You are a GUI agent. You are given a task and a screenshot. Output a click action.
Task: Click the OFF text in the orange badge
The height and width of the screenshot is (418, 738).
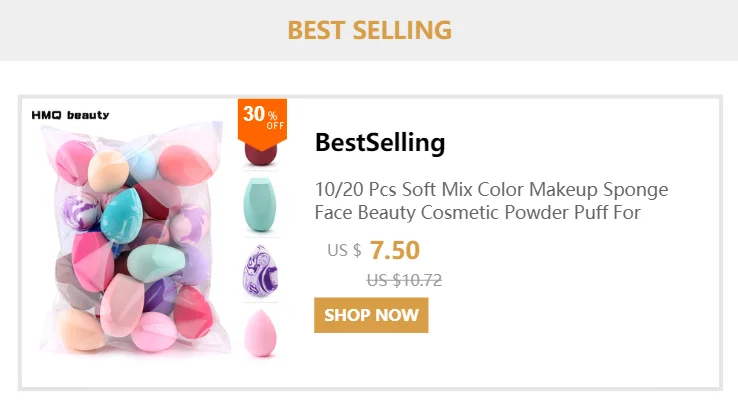pos(275,126)
